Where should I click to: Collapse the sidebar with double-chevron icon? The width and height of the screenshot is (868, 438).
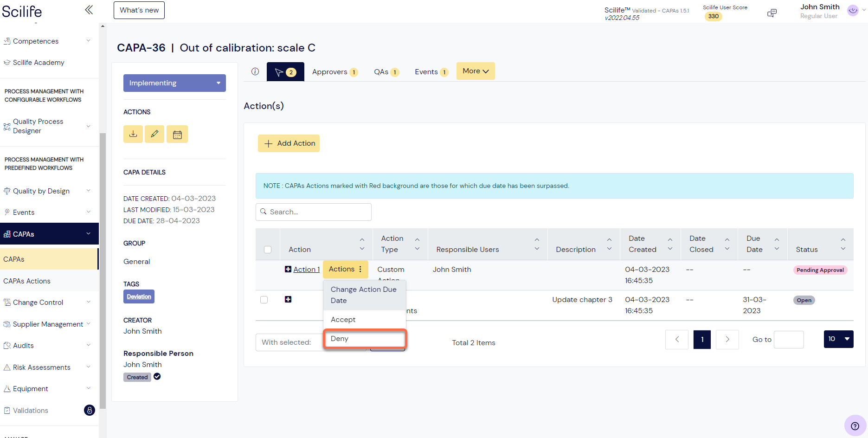point(89,10)
